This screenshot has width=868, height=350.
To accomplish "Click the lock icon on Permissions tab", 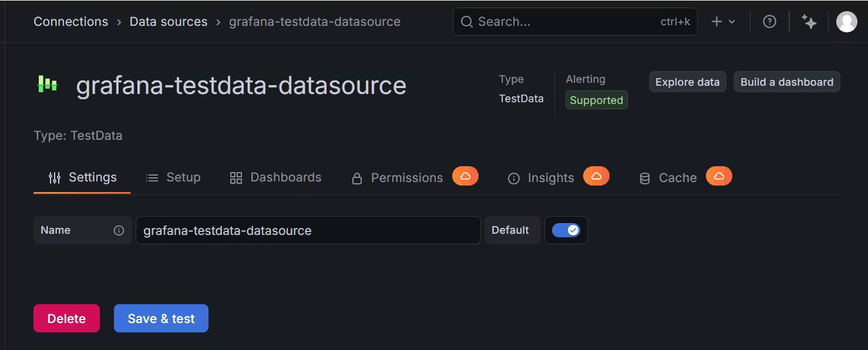I will 356,179.
